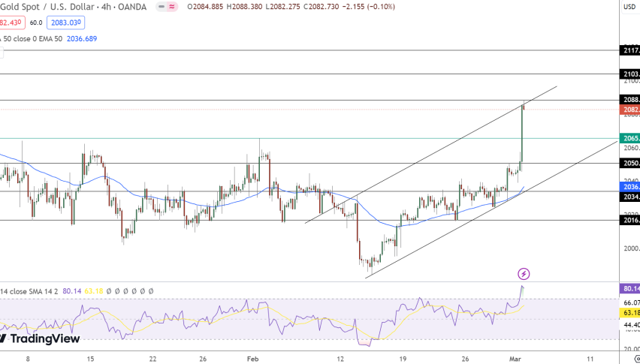Click the 2016 price level label
The width and height of the screenshot is (640, 364).
click(x=629, y=221)
